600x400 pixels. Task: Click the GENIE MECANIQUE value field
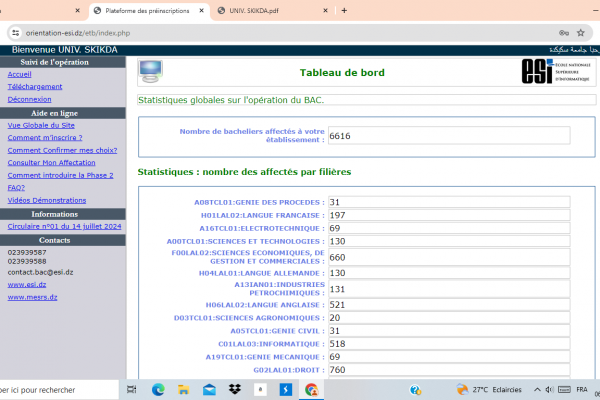449,357
